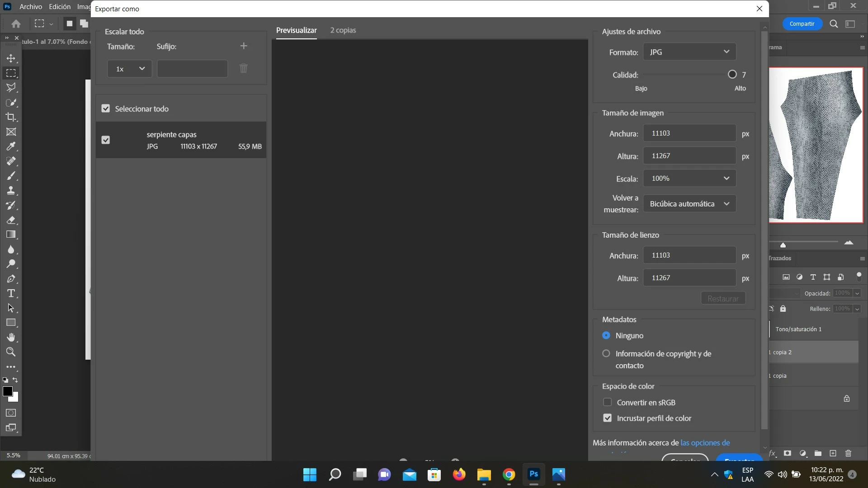Screen dimensions: 868x488
Task: Click the add size plus icon
Action: [244, 46]
